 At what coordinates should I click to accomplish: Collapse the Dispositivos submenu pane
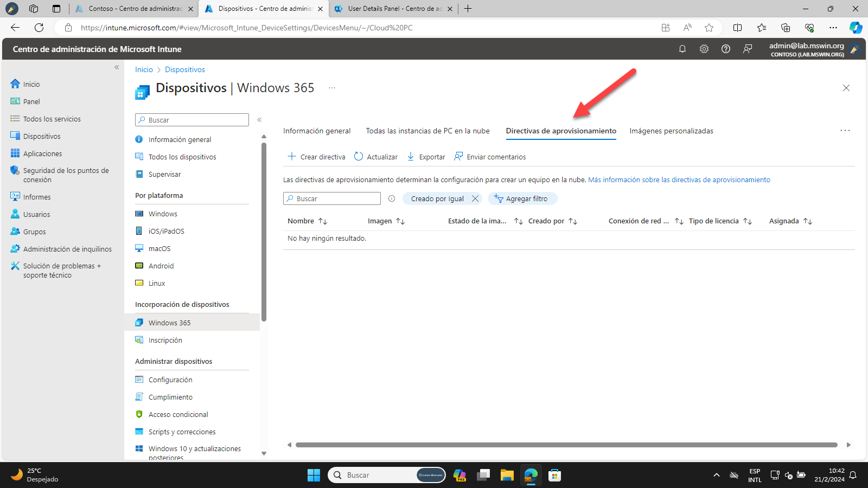[259, 120]
